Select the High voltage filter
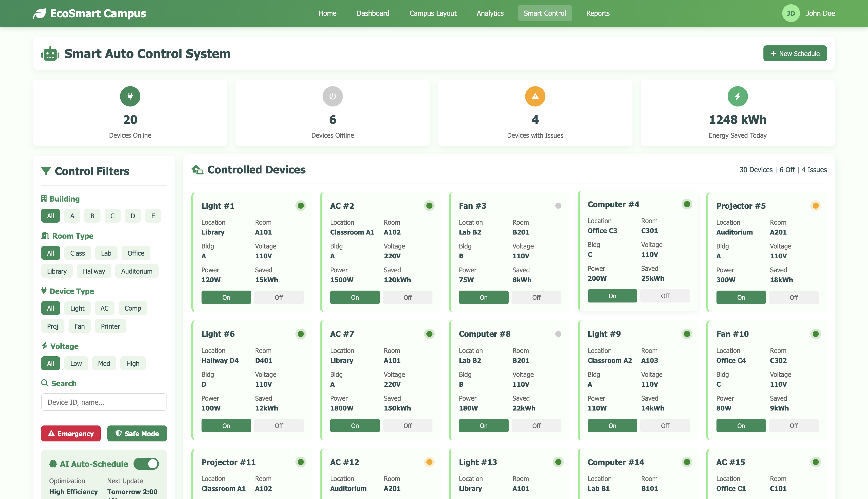 tap(133, 364)
